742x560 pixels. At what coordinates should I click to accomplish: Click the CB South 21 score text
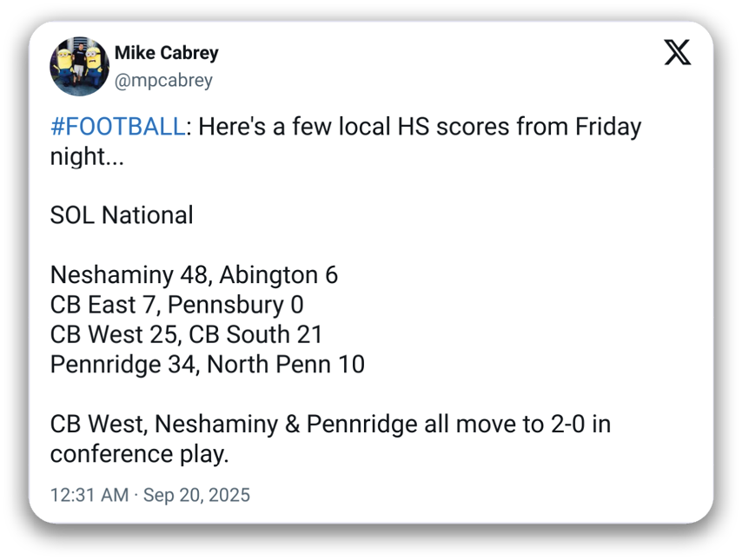click(255, 334)
